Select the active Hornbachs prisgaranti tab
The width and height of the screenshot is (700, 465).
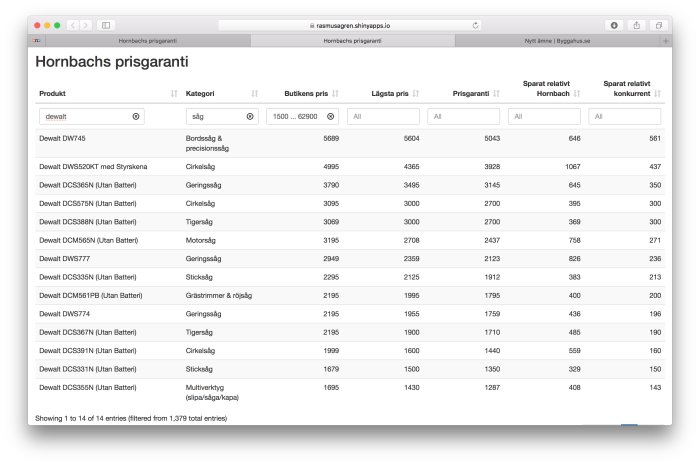352,41
